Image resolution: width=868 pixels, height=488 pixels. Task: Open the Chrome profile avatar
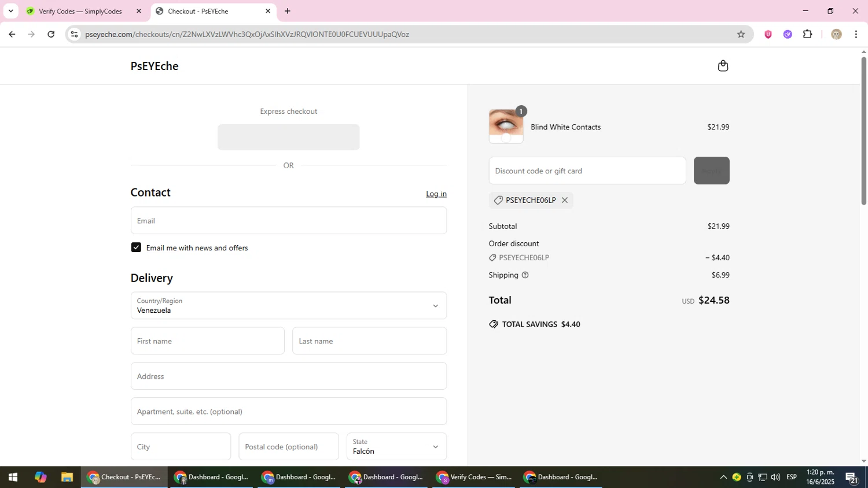[836, 34]
